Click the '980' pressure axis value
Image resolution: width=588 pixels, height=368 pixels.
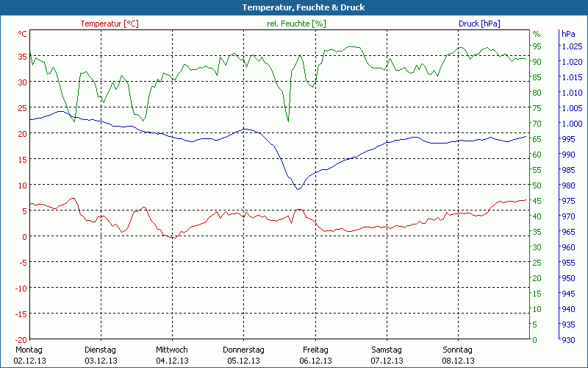click(568, 185)
